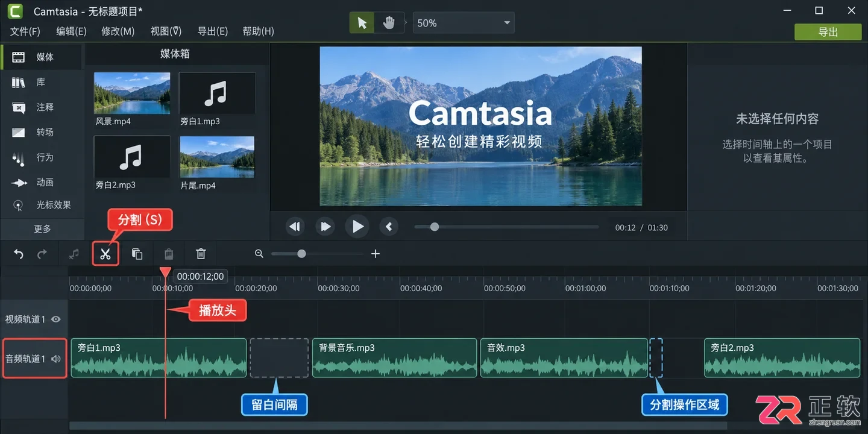Click the 音频轨道 1 track label
868x434 pixels.
pos(25,359)
